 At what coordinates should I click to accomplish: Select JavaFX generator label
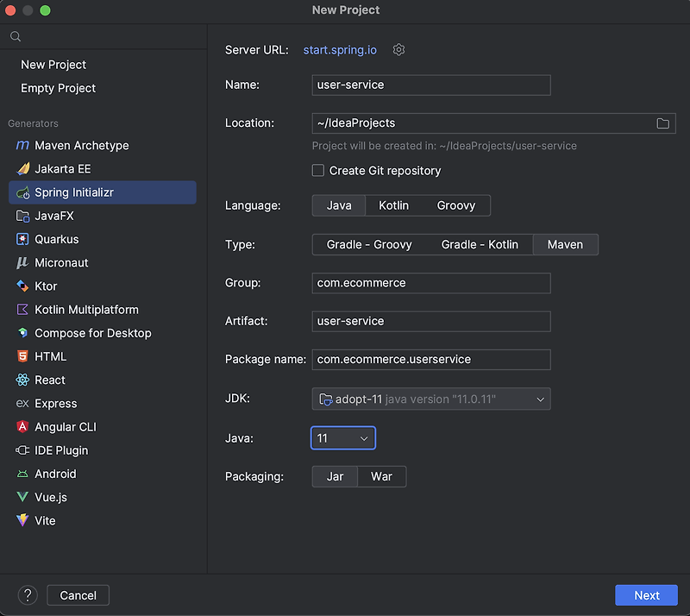tap(54, 216)
